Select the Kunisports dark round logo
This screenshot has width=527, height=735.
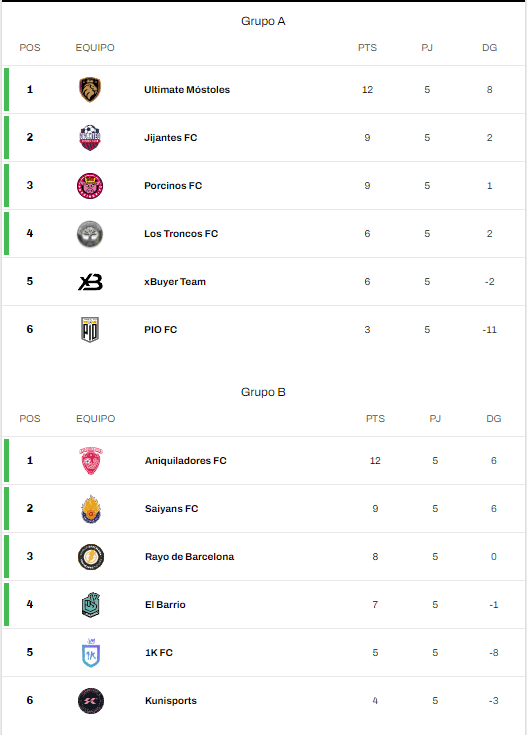[x=90, y=701]
